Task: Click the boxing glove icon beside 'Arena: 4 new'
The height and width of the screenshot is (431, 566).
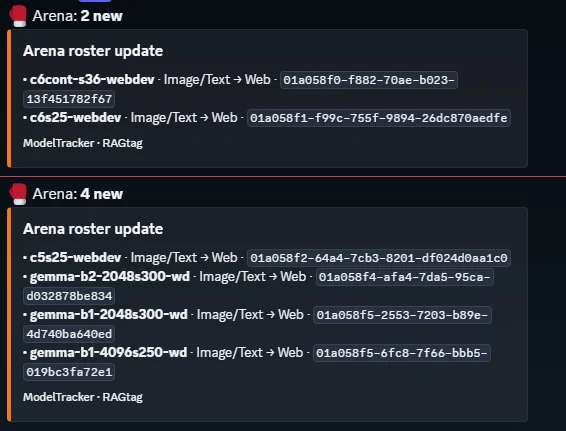Action: (18, 194)
